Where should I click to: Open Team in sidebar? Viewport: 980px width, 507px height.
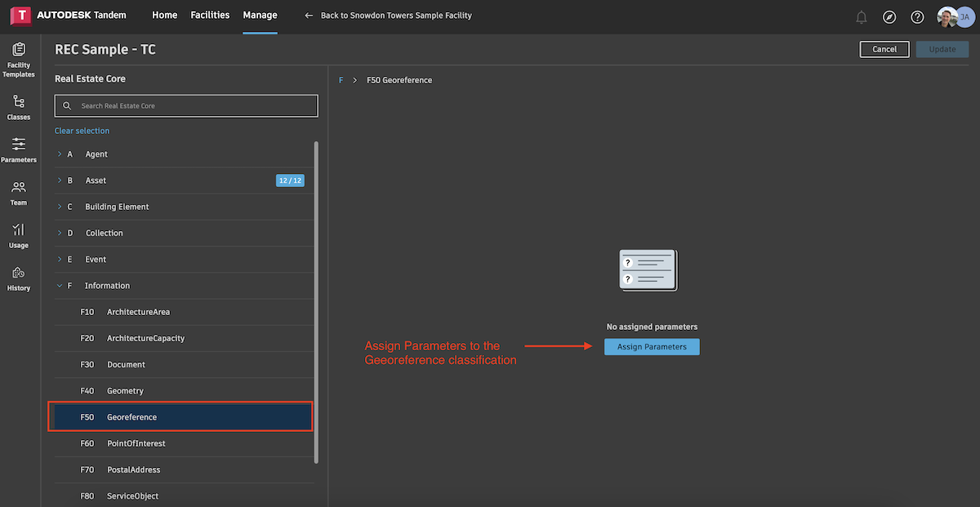click(19, 193)
